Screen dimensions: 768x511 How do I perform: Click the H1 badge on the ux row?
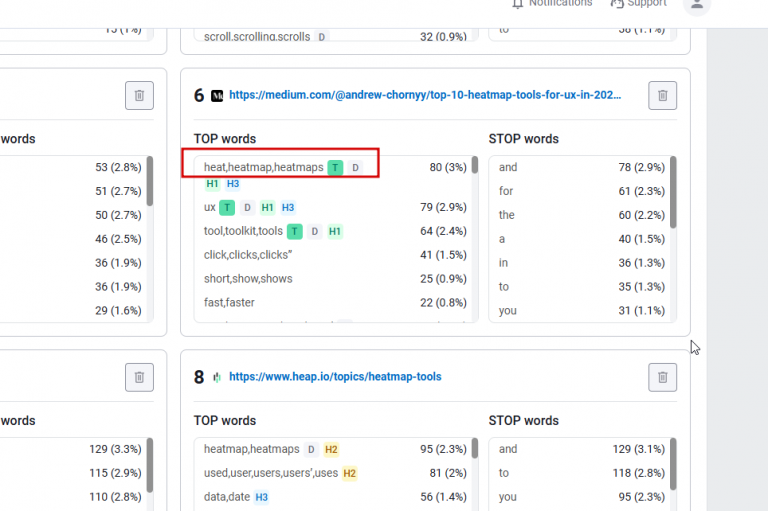coord(267,208)
